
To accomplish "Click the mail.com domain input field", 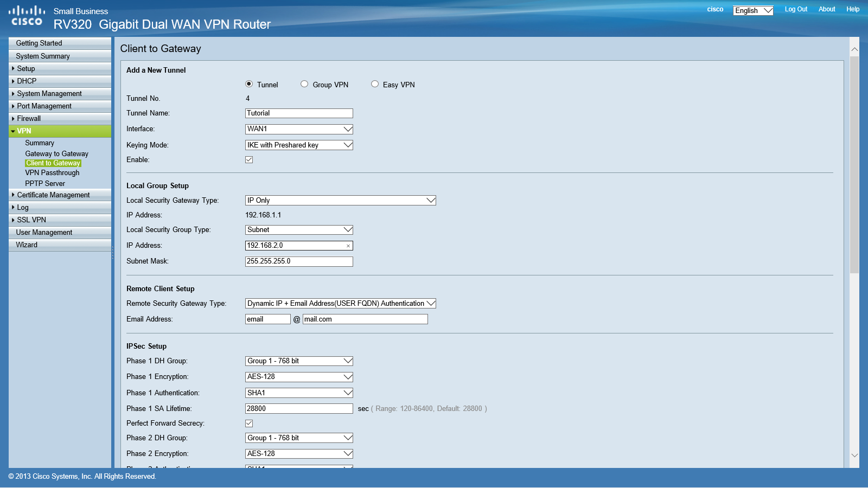I will [x=365, y=319].
